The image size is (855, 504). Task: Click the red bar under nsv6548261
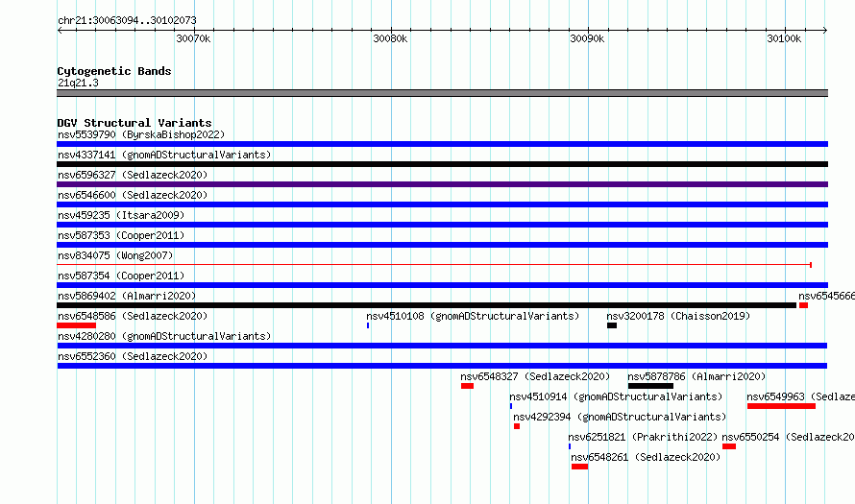(x=579, y=467)
